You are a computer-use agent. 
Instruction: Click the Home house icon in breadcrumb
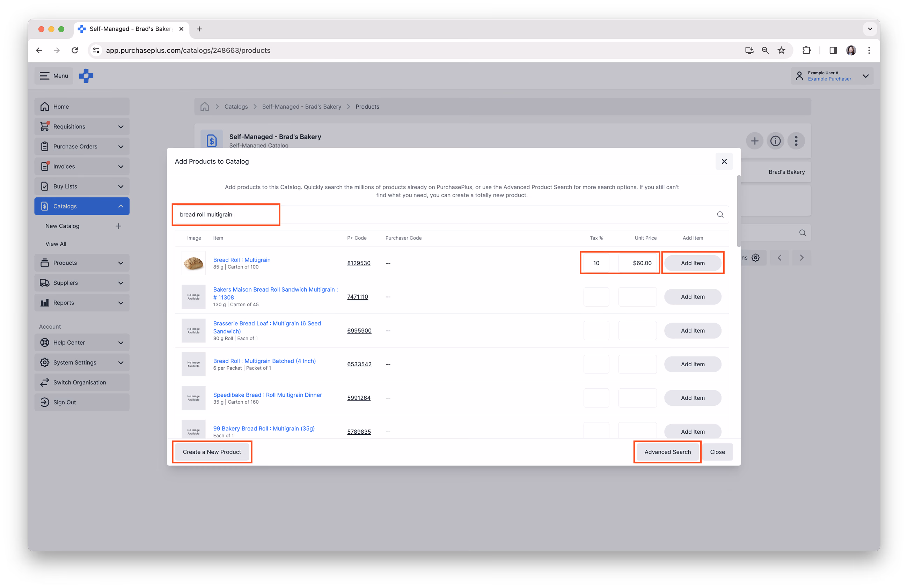coord(205,106)
